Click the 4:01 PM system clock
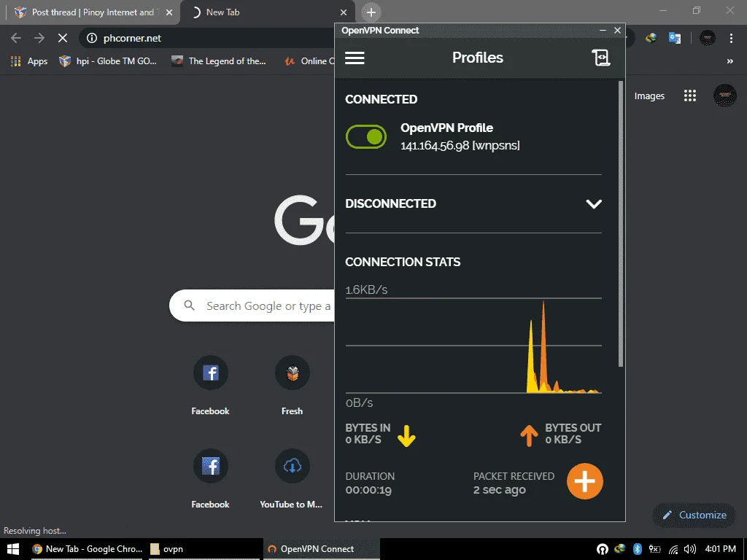Image resolution: width=747 pixels, height=560 pixels. (x=720, y=549)
